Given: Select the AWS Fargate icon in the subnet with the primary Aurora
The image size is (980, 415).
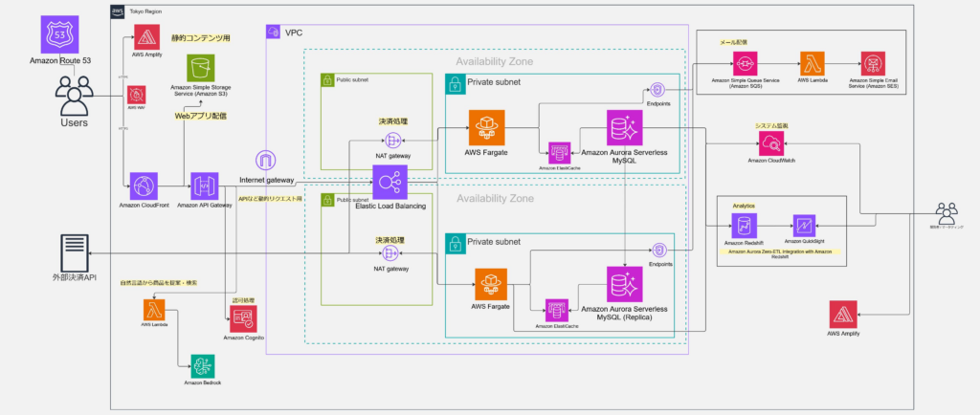Looking at the screenshot, I should coord(489,128).
